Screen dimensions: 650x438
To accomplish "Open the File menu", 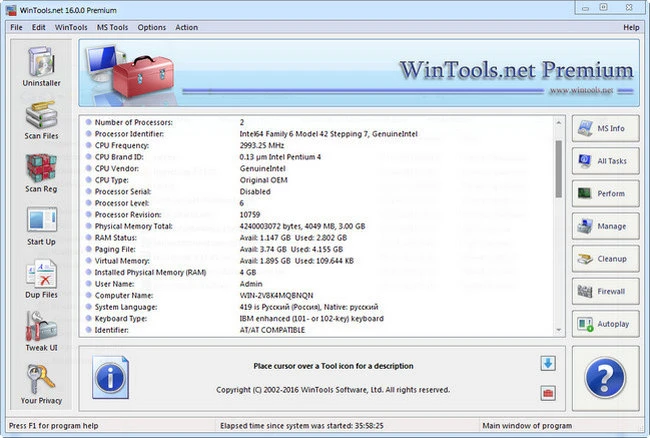I will click(x=16, y=27).
